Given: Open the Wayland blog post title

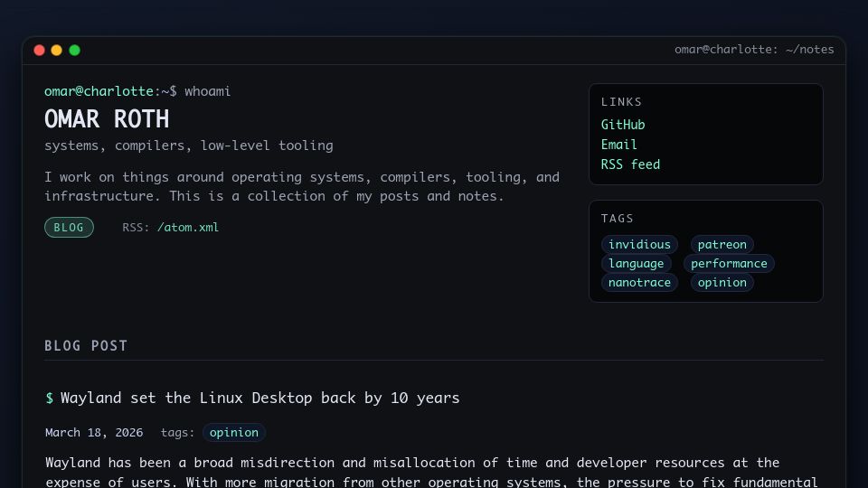Looking at the screenshot, I should [x=259, y=398].
